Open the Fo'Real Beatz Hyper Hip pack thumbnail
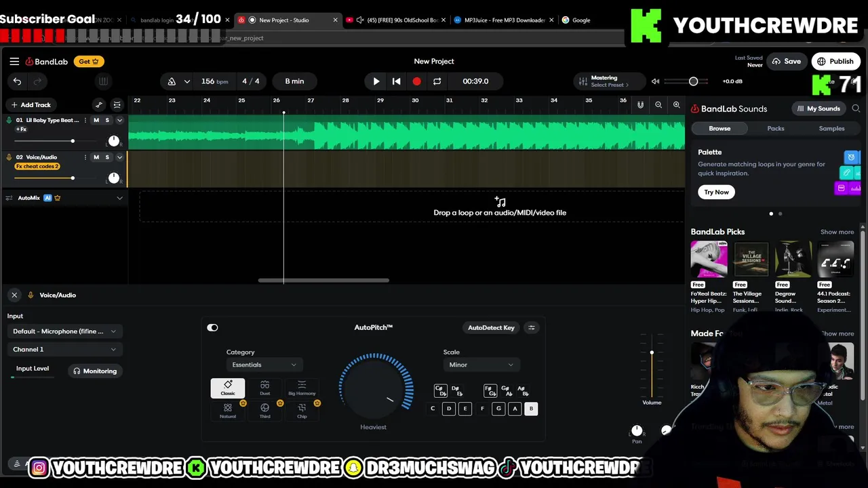This screenshot has height=488, width=868. click(x=709, y=259)
